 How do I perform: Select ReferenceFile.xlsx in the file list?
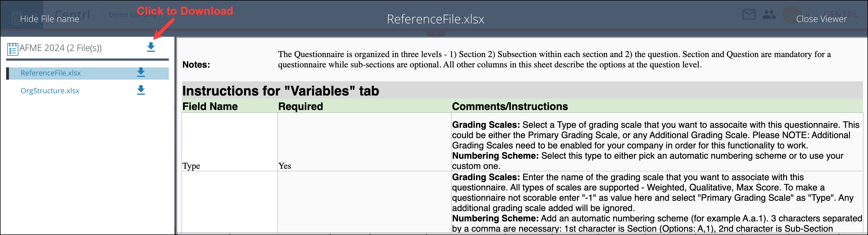click(51, 73)
